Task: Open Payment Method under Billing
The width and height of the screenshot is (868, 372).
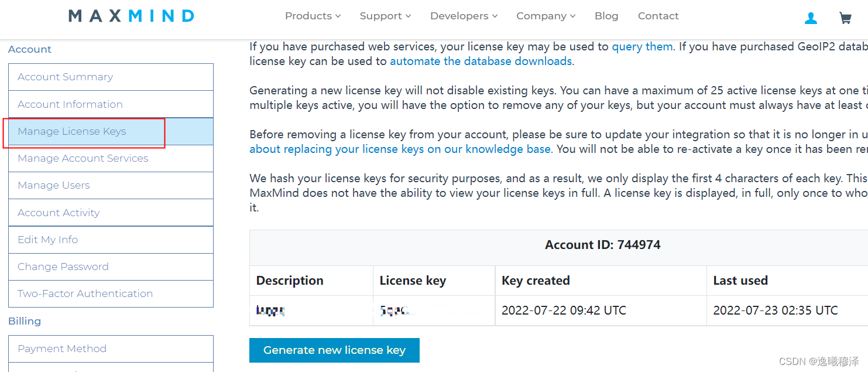Action: click(62, 349)
